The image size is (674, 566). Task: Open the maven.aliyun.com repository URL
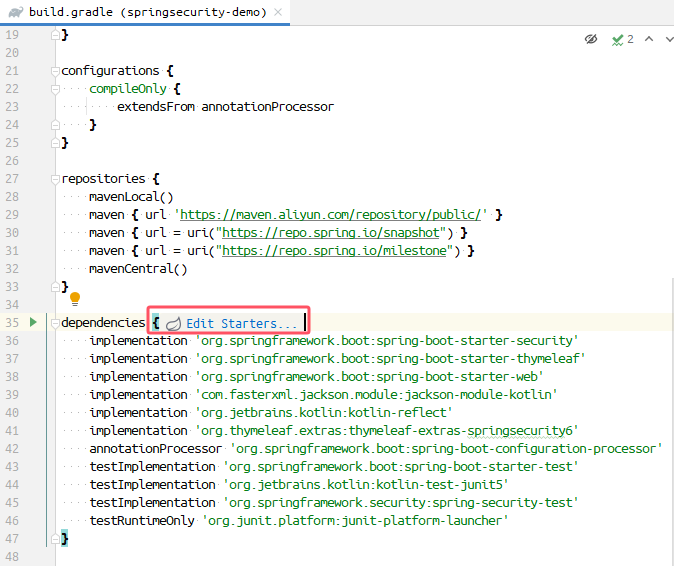coord(330,214)
